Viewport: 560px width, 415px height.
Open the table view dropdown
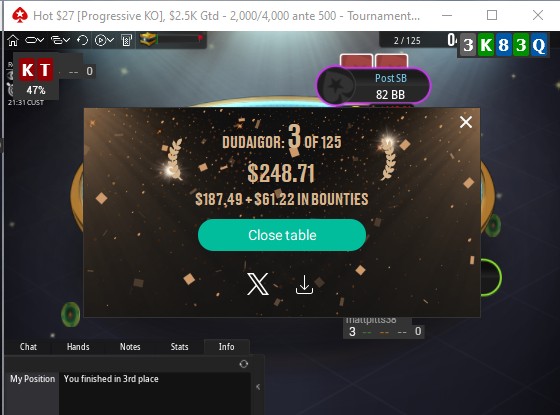pos(34,40)
